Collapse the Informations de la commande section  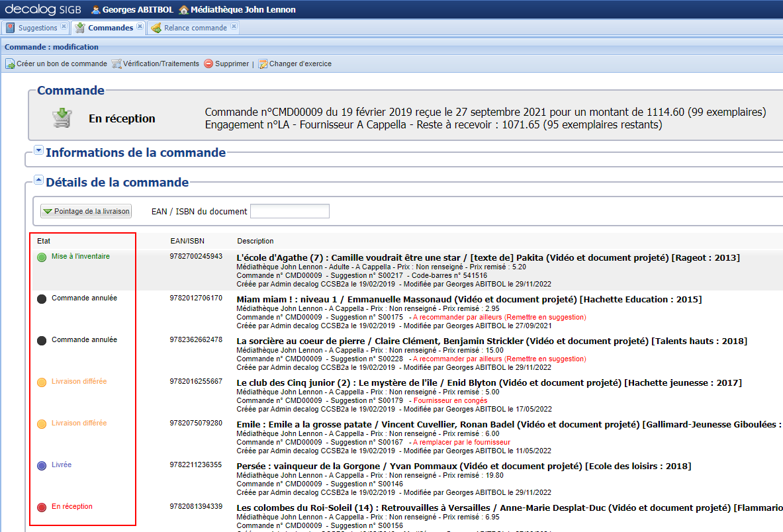coord(38,150)
